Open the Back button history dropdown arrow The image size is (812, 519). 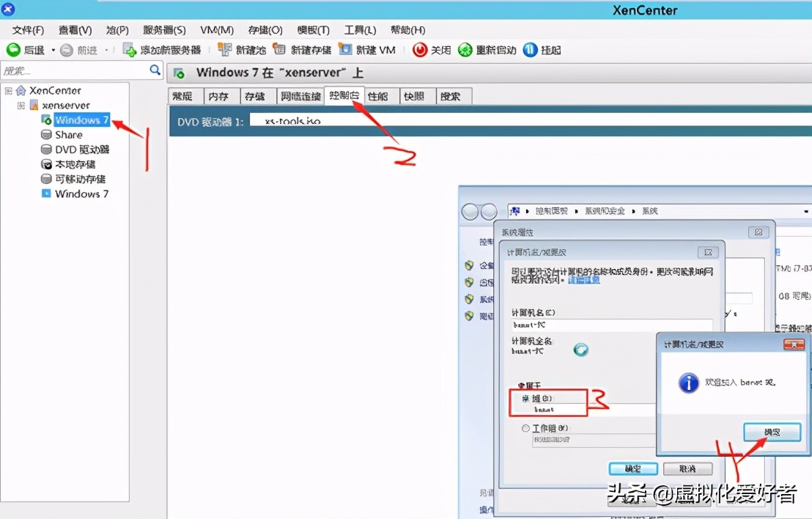[53, 51]
